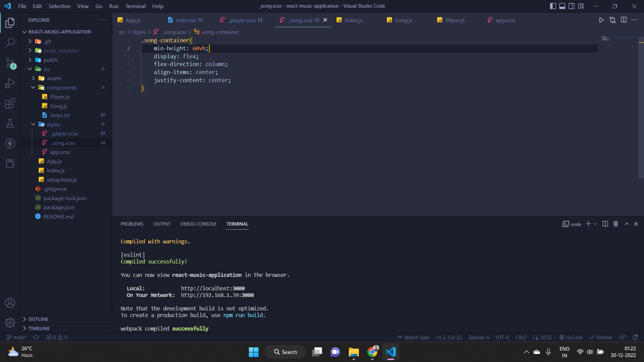Toggle the secondary side bar
644x362 pixels.
571,6
